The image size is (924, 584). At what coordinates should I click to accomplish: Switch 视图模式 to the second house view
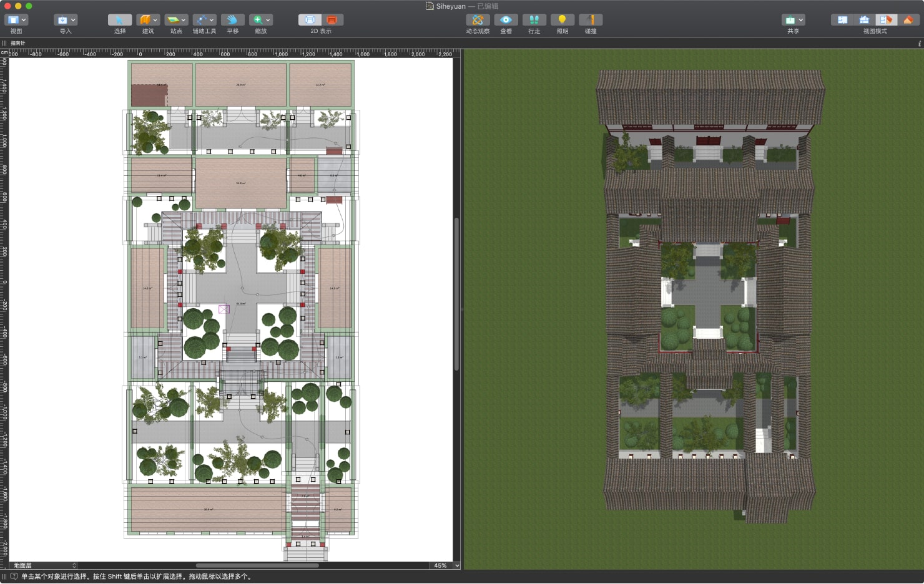click(x=864, y=20)
